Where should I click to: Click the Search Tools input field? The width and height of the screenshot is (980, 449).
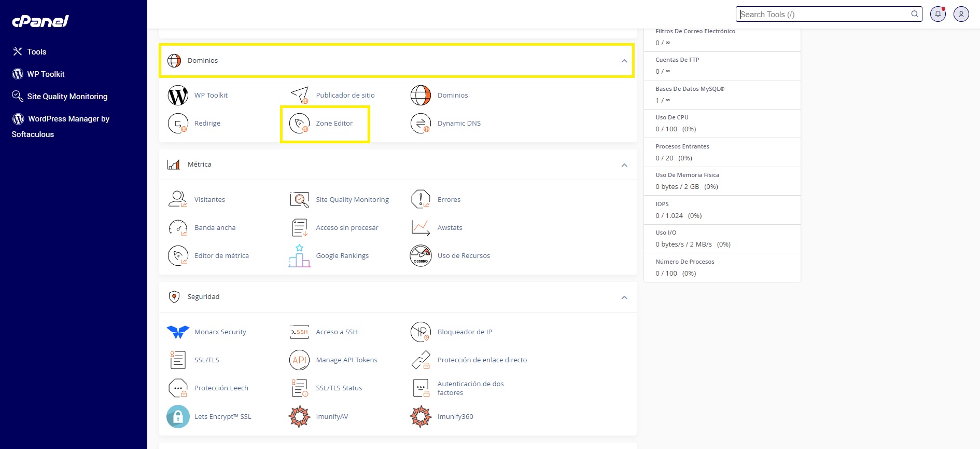[823, 15]
